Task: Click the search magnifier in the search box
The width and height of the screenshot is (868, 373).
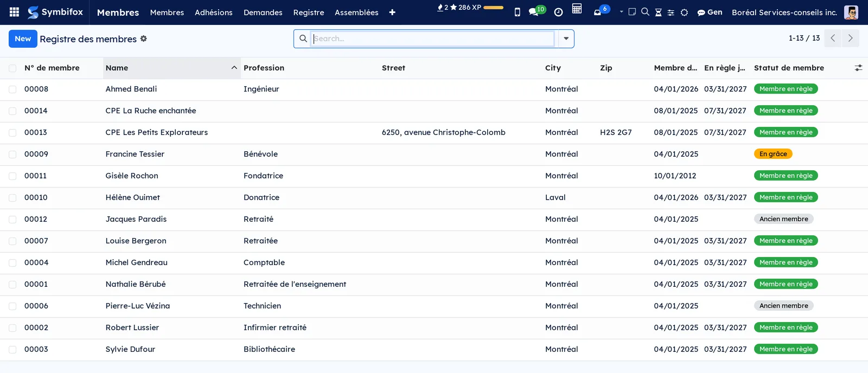Action: coord(303,38)
